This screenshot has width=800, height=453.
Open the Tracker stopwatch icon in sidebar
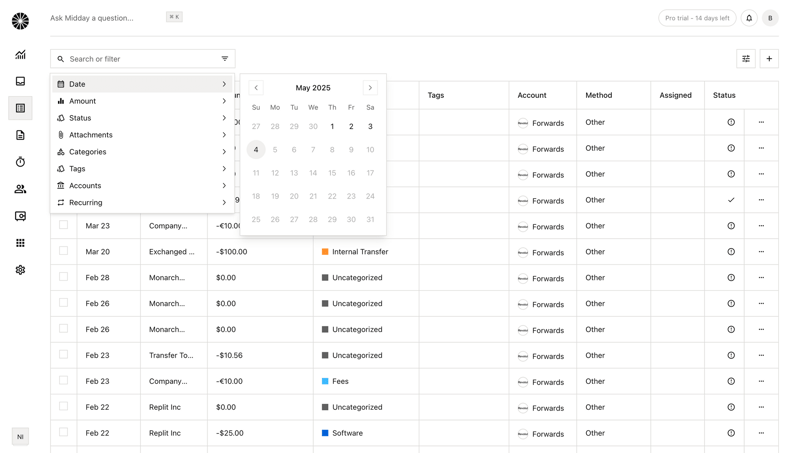pos(20,162)
